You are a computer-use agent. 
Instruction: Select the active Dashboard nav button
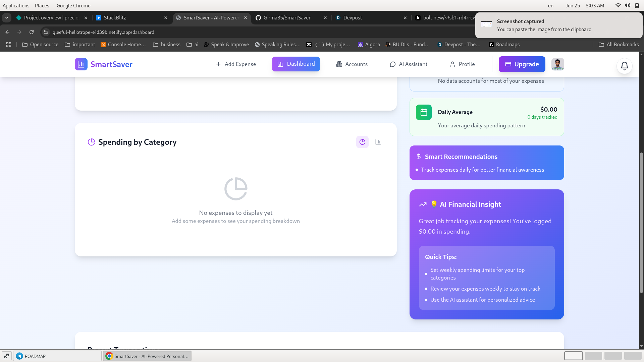[296, 64]
